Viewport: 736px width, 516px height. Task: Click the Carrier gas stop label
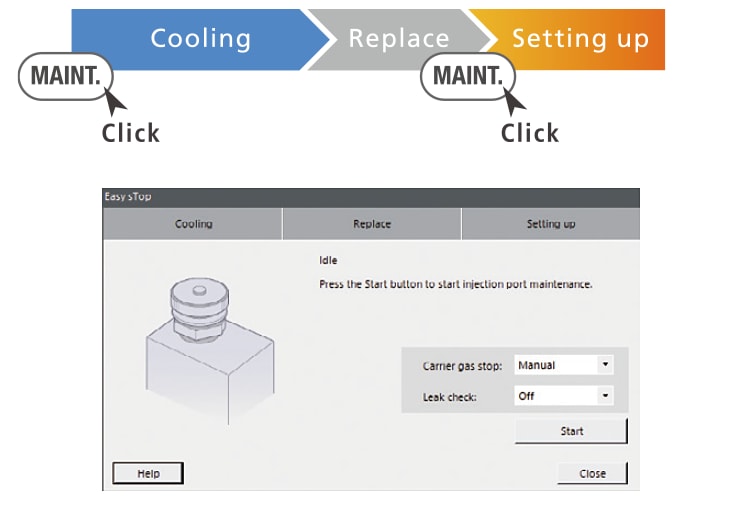coord(462,366)
